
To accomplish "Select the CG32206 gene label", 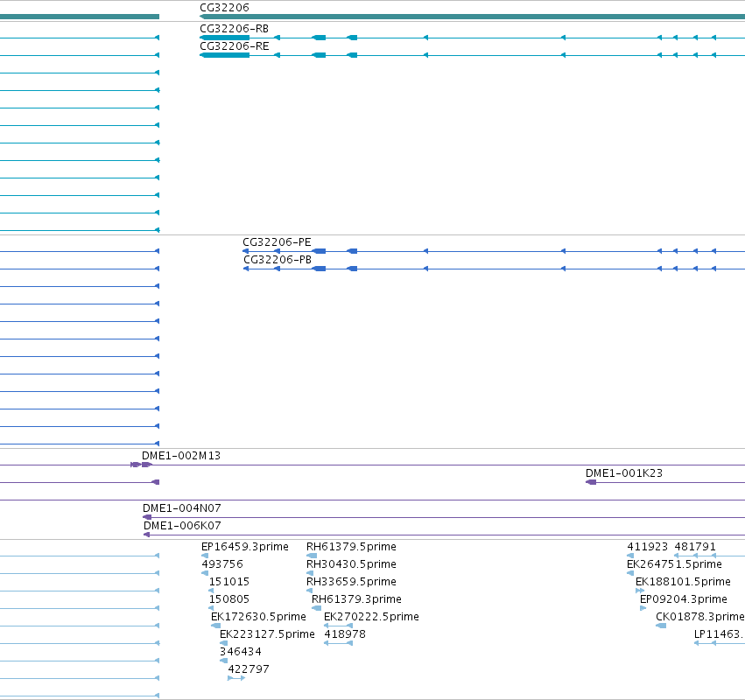I will click(224, 8).
